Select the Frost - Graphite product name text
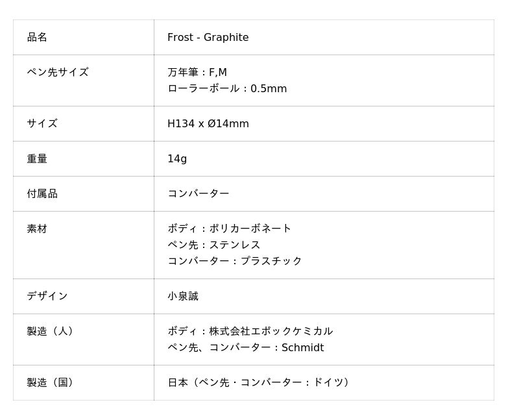 pos(208,38)
